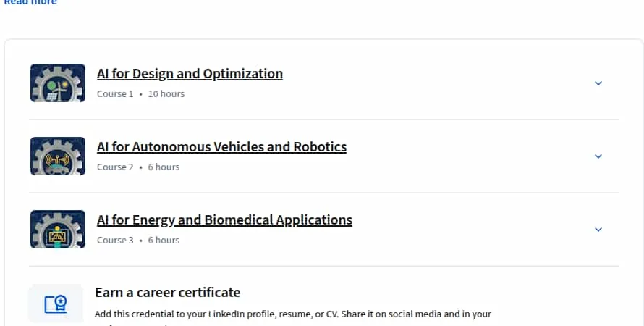This screenshot has height=326, width=644.
Task: Click the 10 hours duration text
Action: point(166,93)
